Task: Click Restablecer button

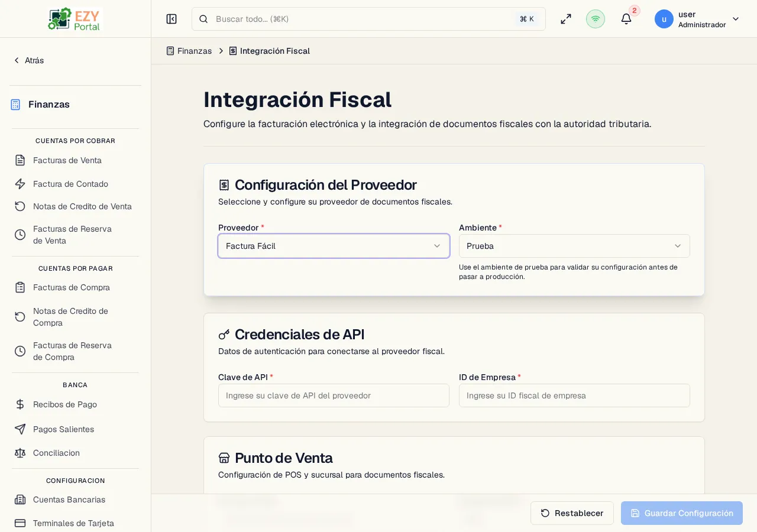Action: click(572, 513)
